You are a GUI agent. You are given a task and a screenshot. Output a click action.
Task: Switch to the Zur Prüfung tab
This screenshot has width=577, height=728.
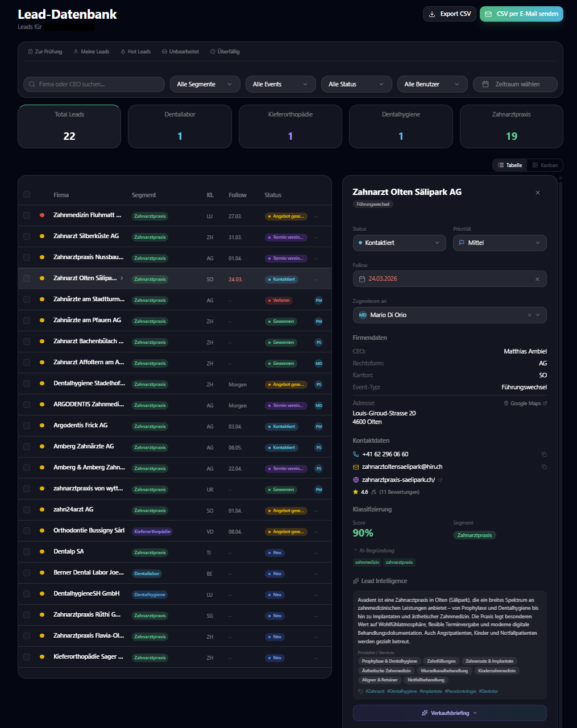(x=45, y=52)
